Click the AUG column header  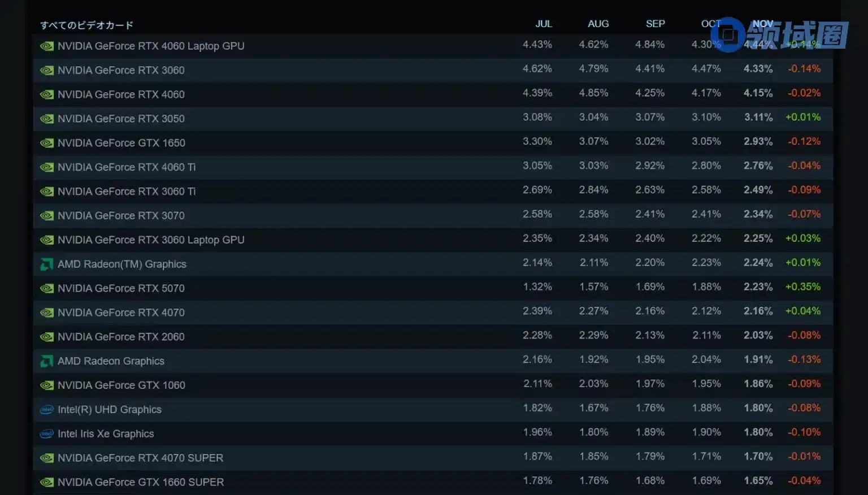coord(598,24)
